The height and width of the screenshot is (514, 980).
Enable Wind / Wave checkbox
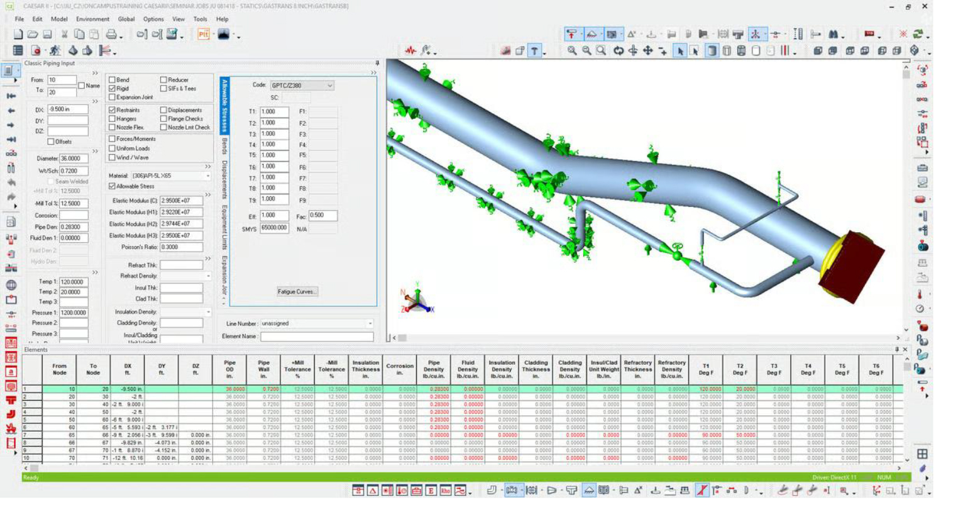tap(112, 157)
